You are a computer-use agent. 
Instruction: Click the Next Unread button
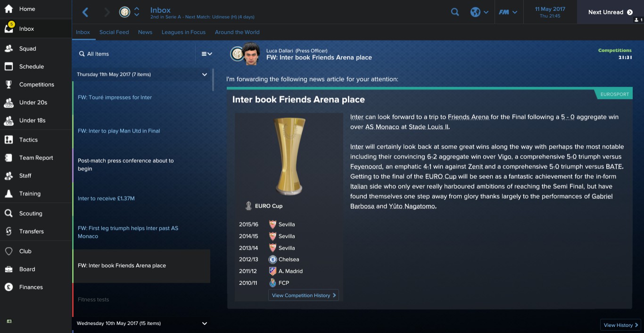point(610,12)
